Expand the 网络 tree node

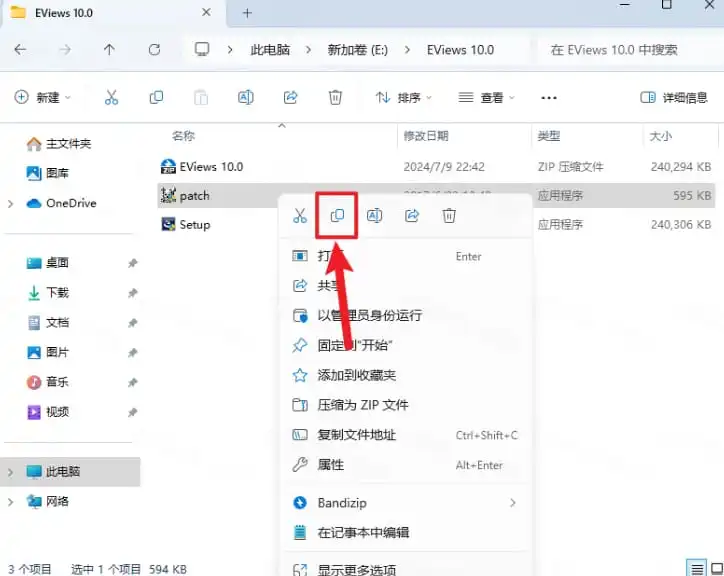click(x=11, y=502)
